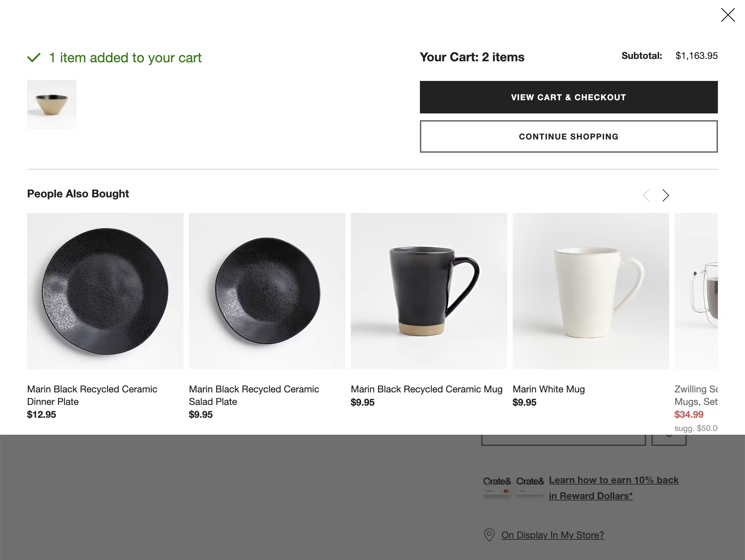
Task: Click the right arrow in People Also Bought carousel
Action: [665, 195]
